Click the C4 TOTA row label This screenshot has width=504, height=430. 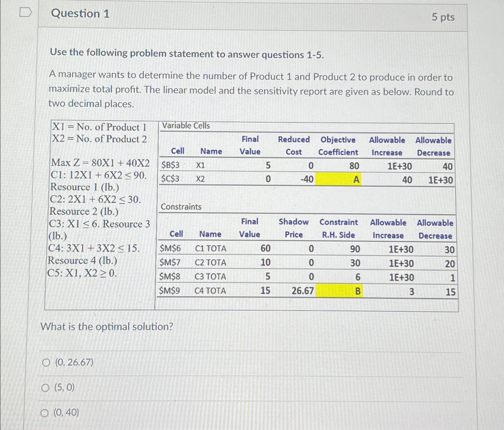coord(211,291)
